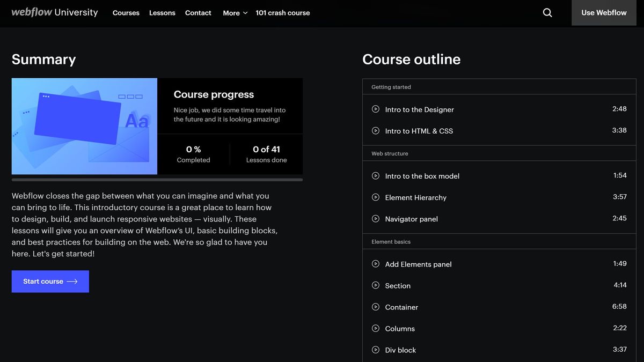Play the Element Hierarchy lesson
Screen dimensions: 644x362
[416, 197]
